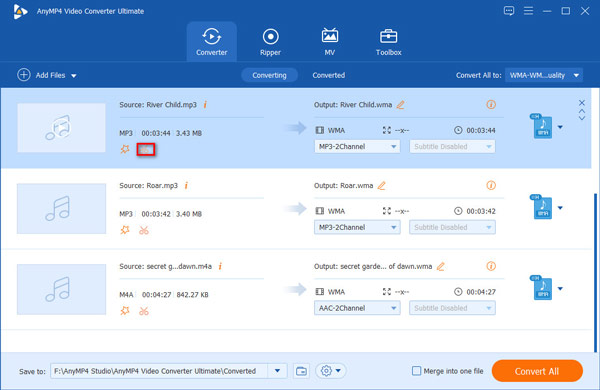Image resolution: width=600 pixels, height=390 pixels.
Task: Click River Child output duration 00:03:44
Action: coord(481,131)
